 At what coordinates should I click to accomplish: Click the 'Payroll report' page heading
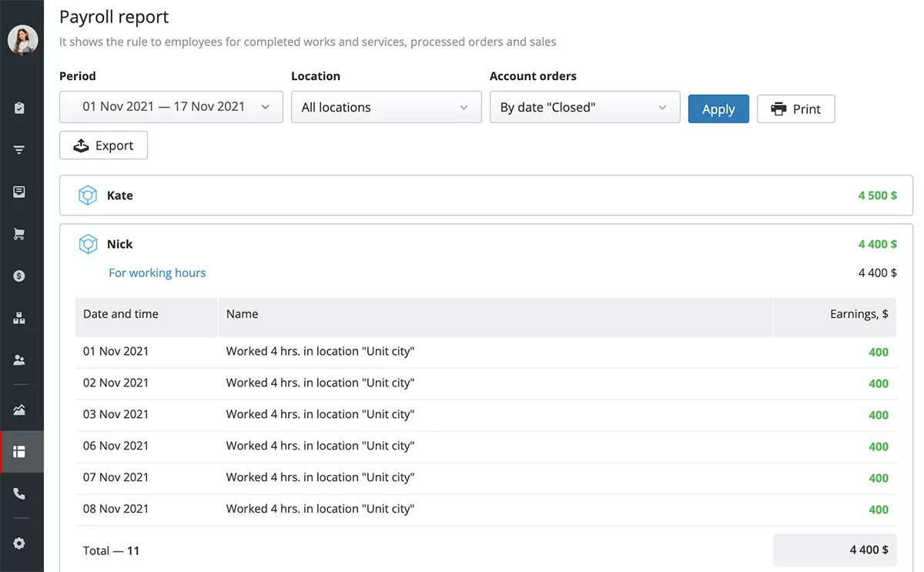pyautogui.click(x=114, y=17)
